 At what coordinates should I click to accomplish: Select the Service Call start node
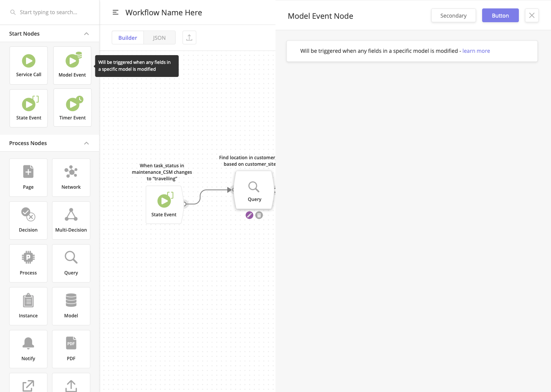(x=29, y=65)
